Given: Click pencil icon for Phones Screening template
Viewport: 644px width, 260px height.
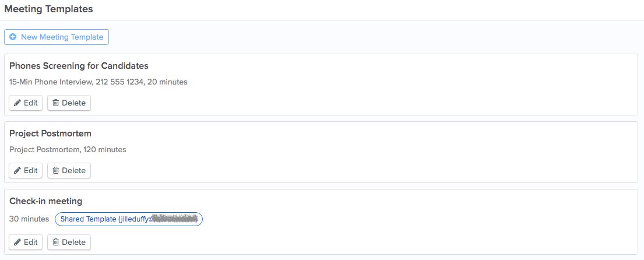Looking at the screenshot, I should [18, 103].
